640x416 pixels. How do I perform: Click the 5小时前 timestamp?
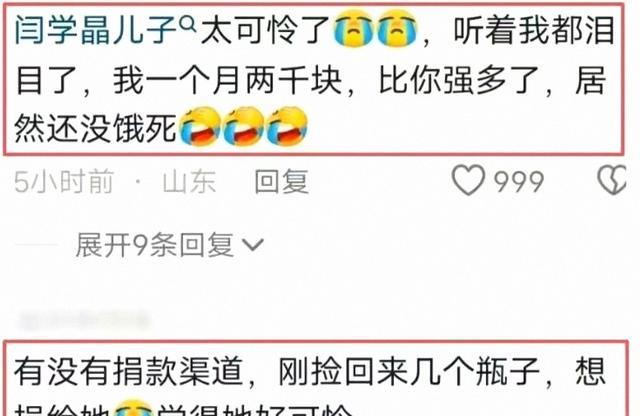(x=64, y=181)
